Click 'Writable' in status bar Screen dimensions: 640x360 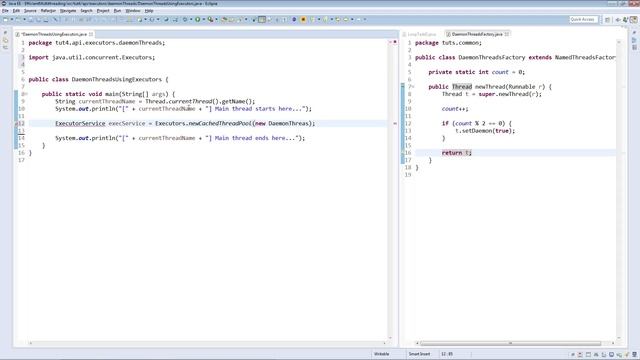click(382, 354)
